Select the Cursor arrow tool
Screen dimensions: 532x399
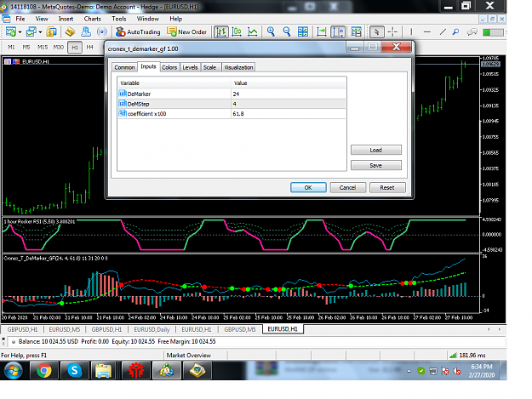pos(376,31)
